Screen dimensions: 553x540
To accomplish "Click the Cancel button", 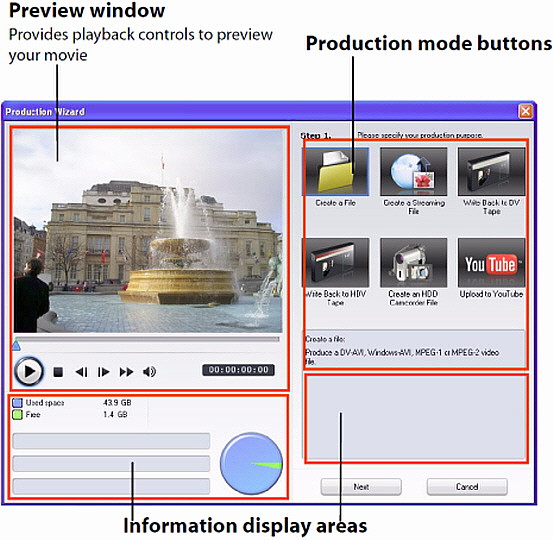I will (x=467, y=487).
